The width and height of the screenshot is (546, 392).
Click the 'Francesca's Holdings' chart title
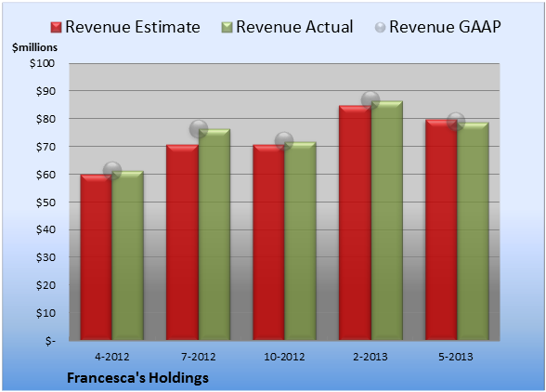137,378
